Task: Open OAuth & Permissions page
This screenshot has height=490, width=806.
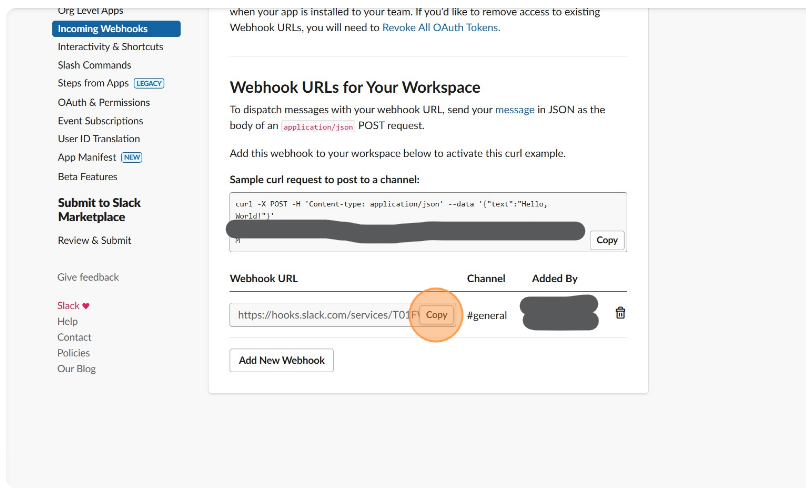Action: [x=104, y=102]
